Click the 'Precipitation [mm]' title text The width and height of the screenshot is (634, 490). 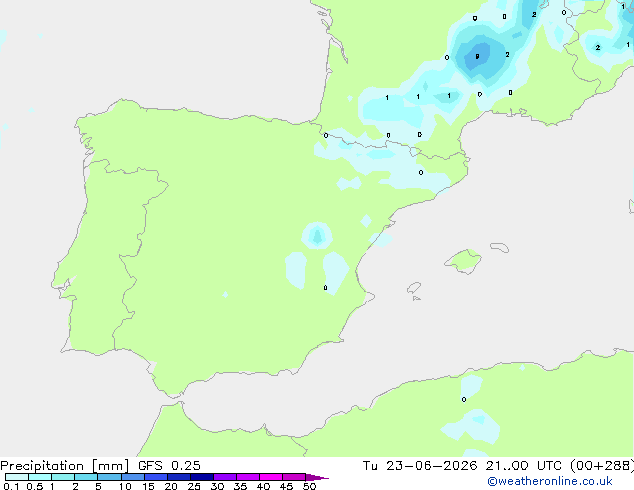64,466
